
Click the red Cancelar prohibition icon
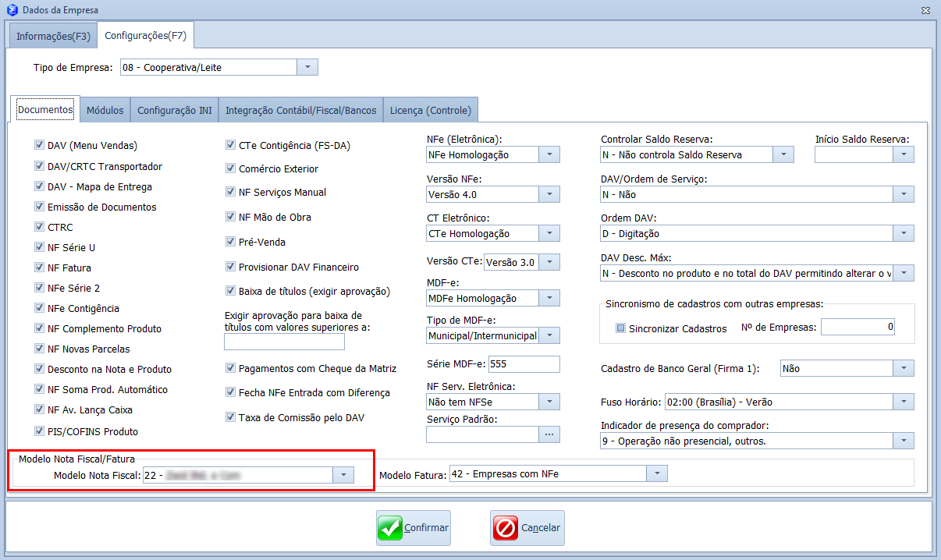point(505,528)
